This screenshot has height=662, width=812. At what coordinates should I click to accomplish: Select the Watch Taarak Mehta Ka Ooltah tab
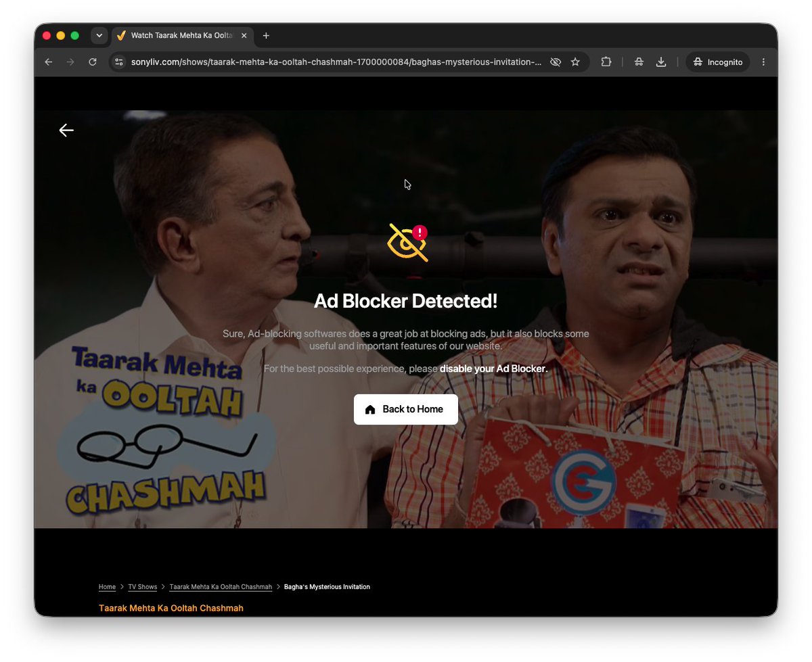183,36
